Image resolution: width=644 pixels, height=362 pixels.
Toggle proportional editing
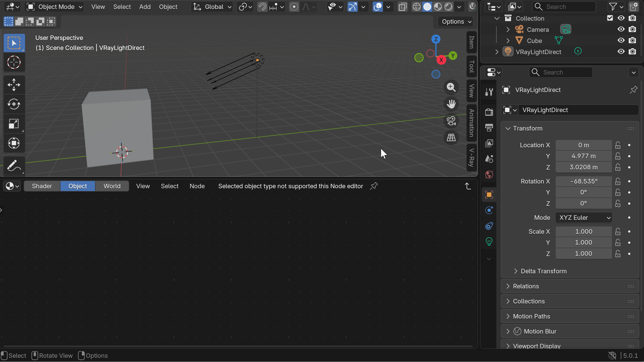tap(294, 7)
